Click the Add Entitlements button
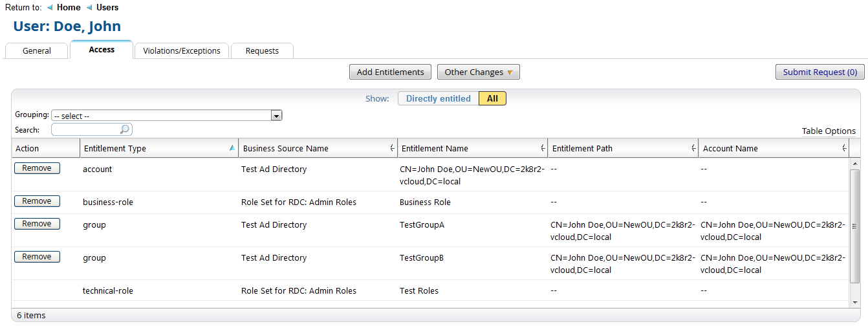 tap(390, 72)
